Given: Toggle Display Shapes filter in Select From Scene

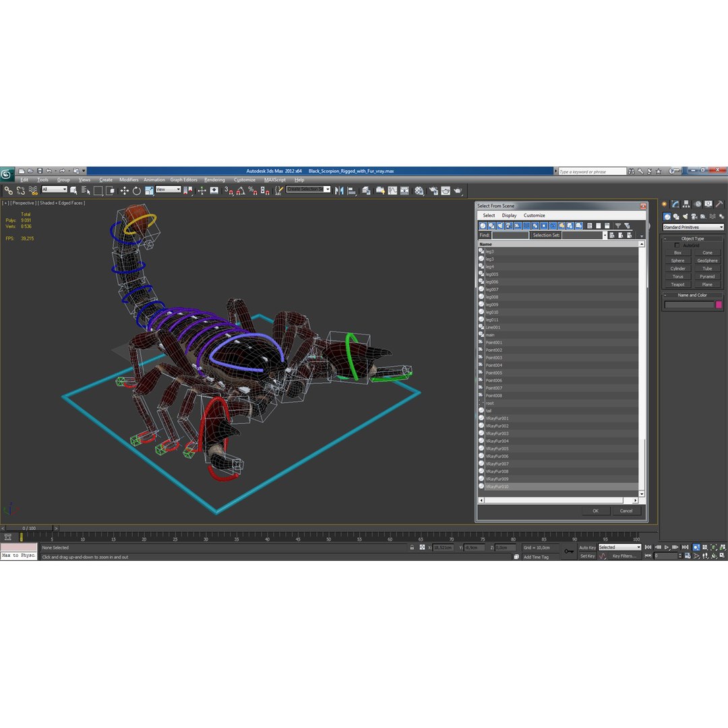Looking at the screenshot, I should [x=491, y=226].
